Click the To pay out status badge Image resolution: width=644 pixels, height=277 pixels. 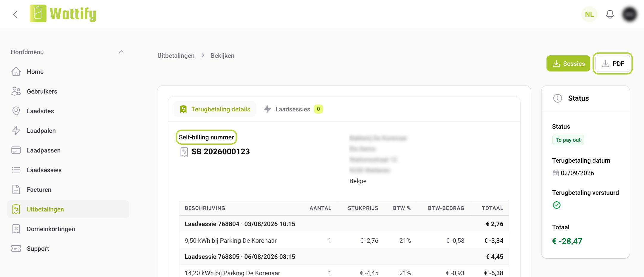pyautogui.click(x=568, y=140)
